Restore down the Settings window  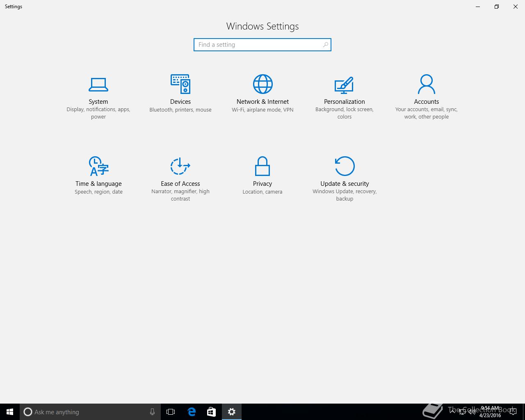497,7
